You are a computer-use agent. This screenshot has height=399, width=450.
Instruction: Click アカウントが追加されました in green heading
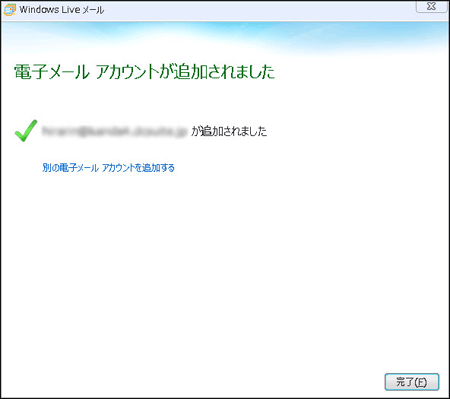coord(185,72)
